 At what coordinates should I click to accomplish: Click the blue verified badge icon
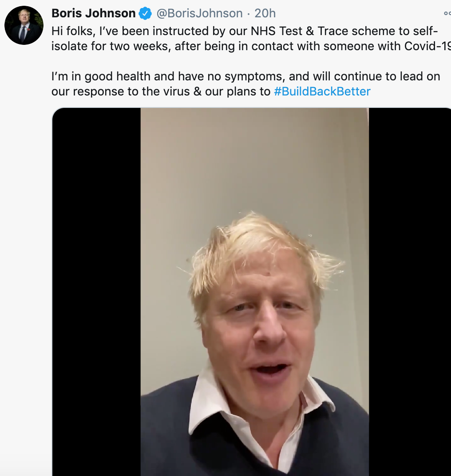click(145, 14)
